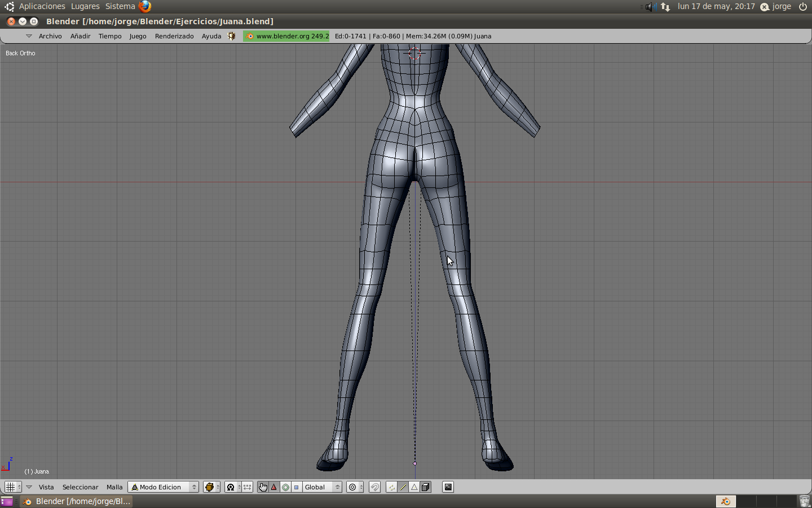Open the draw type shading dropdown
Image resolution: width=812 pixels, height=508 pixels.
point(211,487)
